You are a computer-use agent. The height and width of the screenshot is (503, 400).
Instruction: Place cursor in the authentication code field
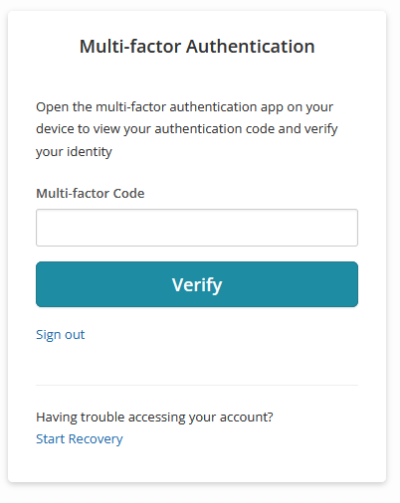pos(197,228)
